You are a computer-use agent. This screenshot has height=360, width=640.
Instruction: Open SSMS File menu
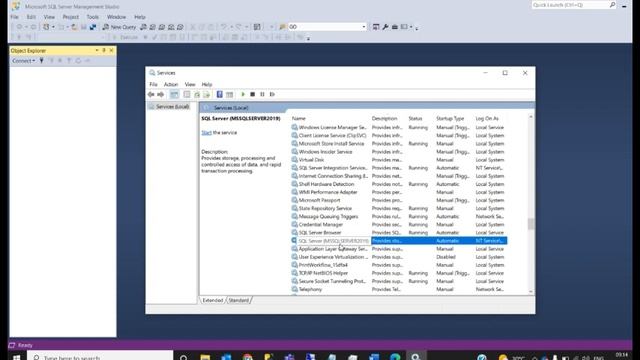(15, 17)
